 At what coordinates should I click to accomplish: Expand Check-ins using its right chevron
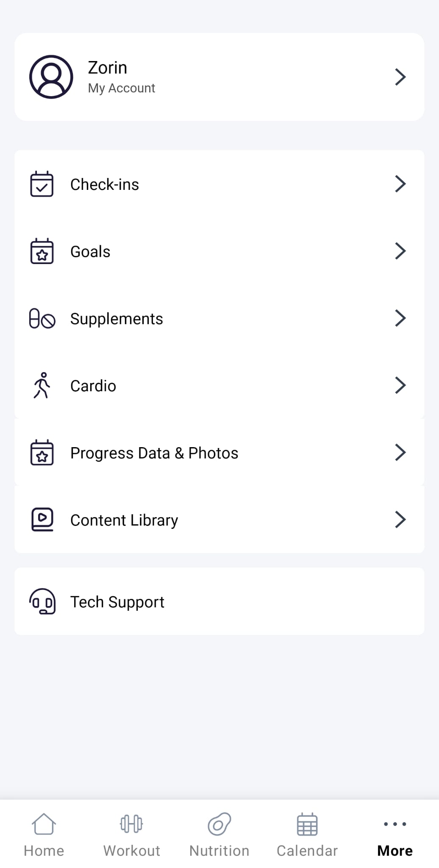[400, 184]
